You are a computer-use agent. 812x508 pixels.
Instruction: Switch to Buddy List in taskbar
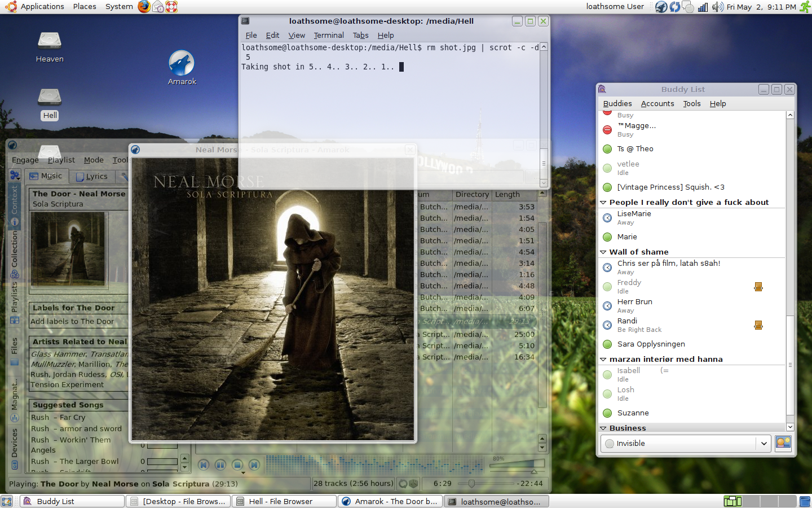72,501
